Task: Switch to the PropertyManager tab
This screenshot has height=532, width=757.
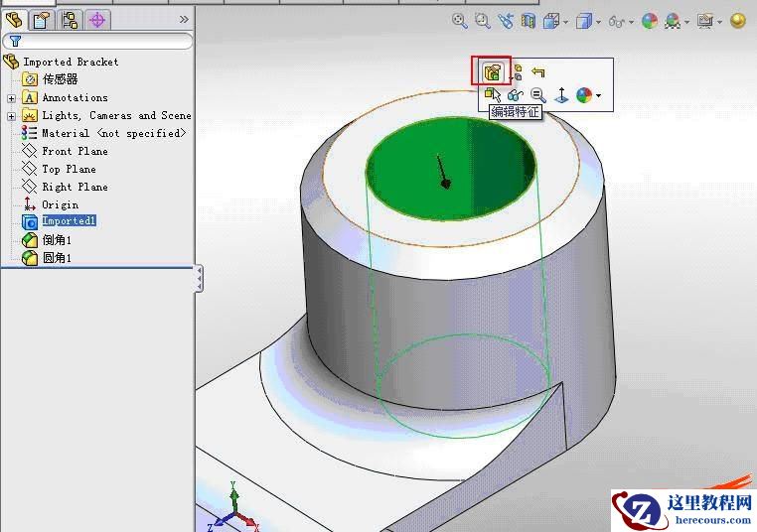Action: pos(40,19)
